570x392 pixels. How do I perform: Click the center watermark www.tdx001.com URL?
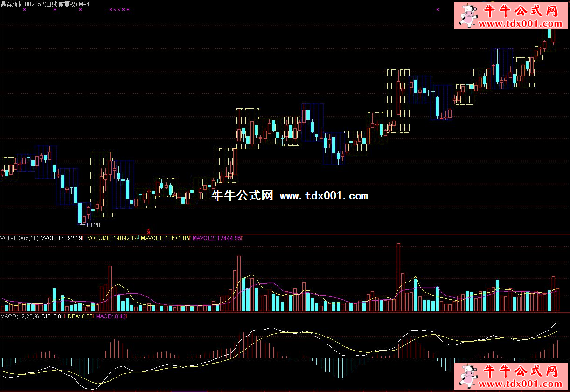324,196
